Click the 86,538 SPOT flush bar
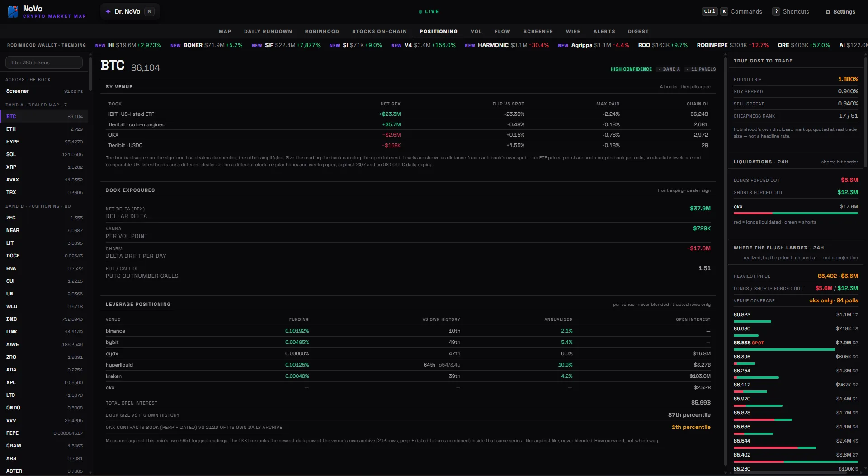 click(784, 350)
